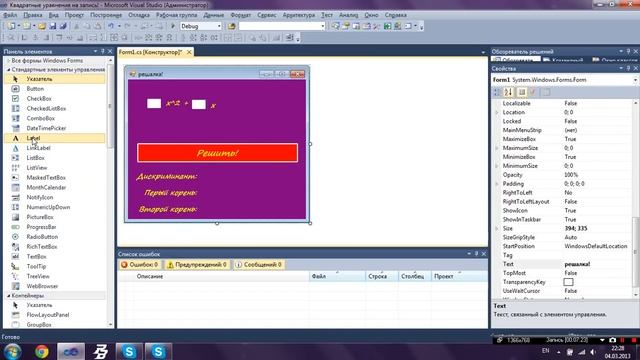Collapse the standard controls toolbox group

[9, 70]
